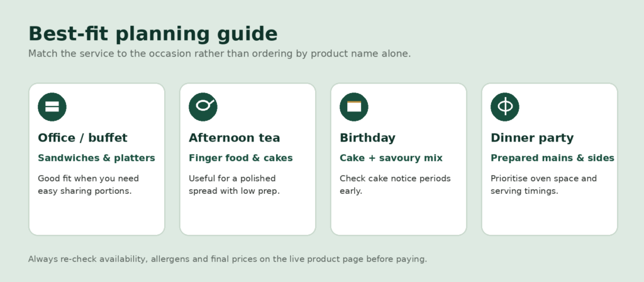The height and width of the screenshot is (282, 644).
Task: Click the 'Match the service' subtitle text
Action: 219,54
